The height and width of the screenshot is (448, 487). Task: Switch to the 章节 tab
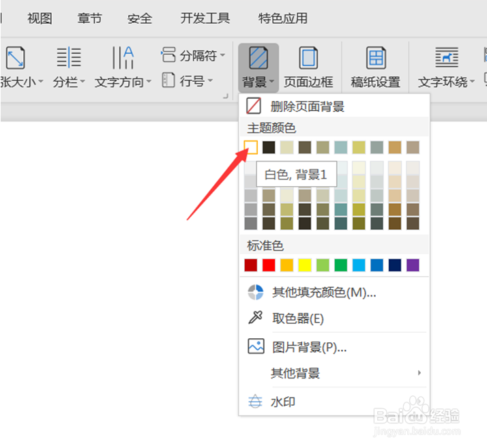click(90, 18)
